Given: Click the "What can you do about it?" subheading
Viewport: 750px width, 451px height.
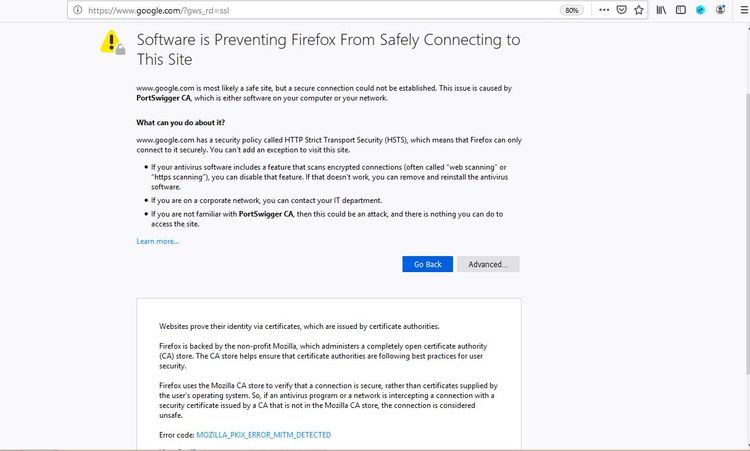Looking at the screenshot, I should point(187,122).
